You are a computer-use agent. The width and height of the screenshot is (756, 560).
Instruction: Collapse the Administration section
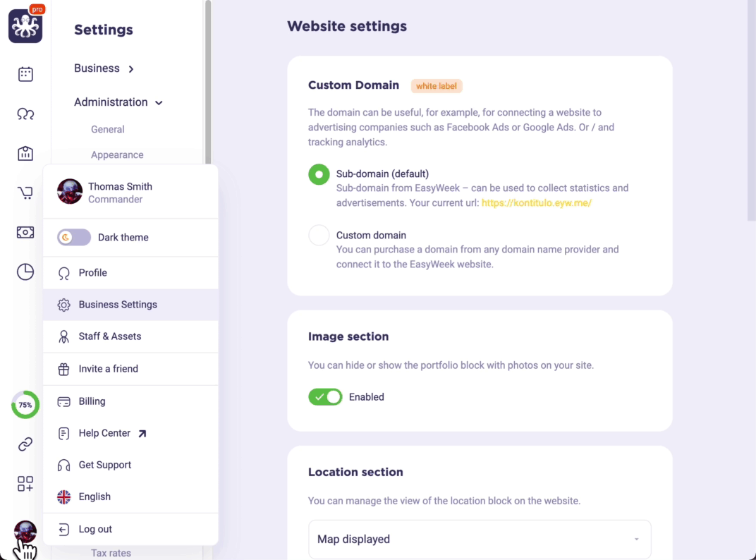[x=118, y=102]
